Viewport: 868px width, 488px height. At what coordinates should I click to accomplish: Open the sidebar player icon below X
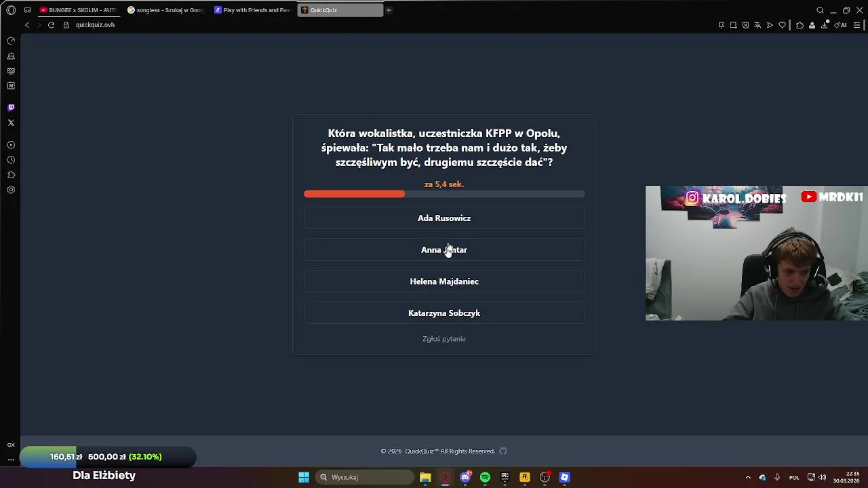click(x=11, y=145)
